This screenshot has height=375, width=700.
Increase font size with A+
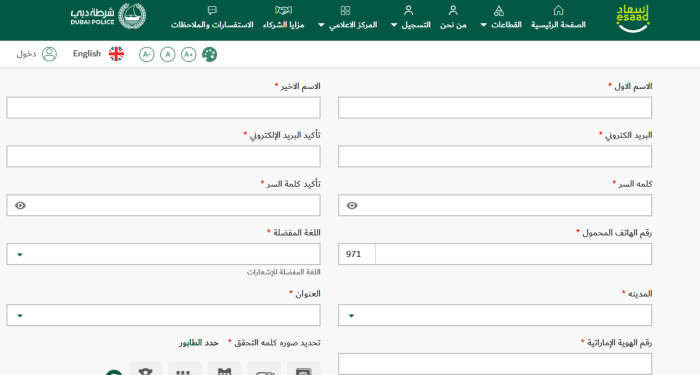(x=188, y=54)
